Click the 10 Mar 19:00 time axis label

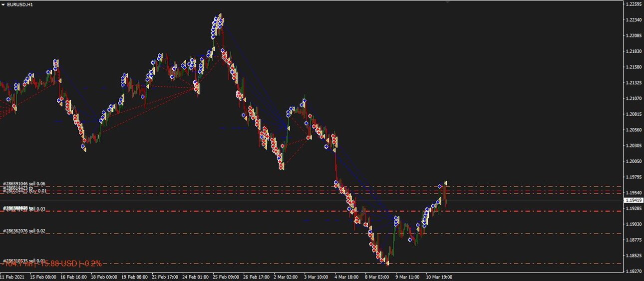[x=440, y=276]
